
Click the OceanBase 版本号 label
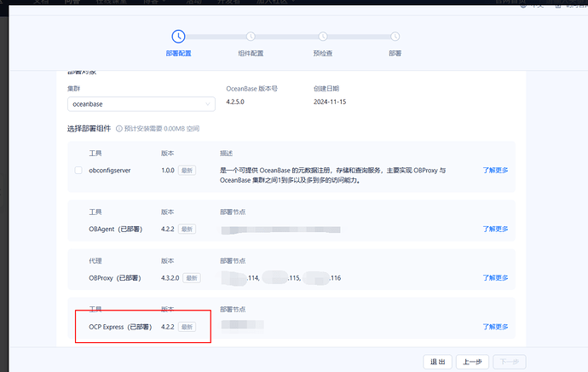(x=251, y=89)
